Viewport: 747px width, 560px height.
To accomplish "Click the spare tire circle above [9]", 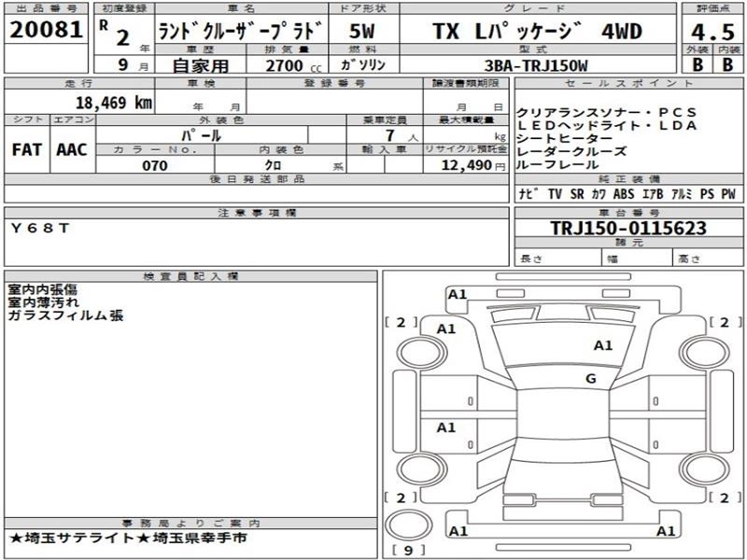I will (408, 525).
